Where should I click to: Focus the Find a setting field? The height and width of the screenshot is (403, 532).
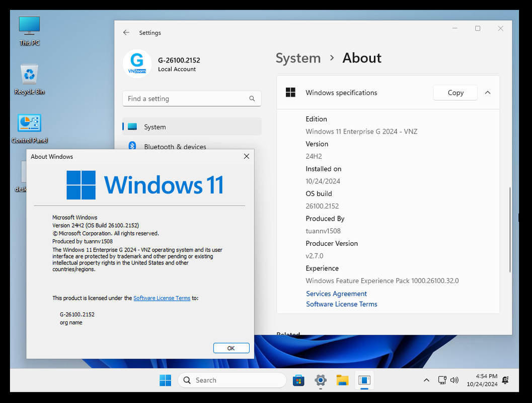(x=192, y=98)
